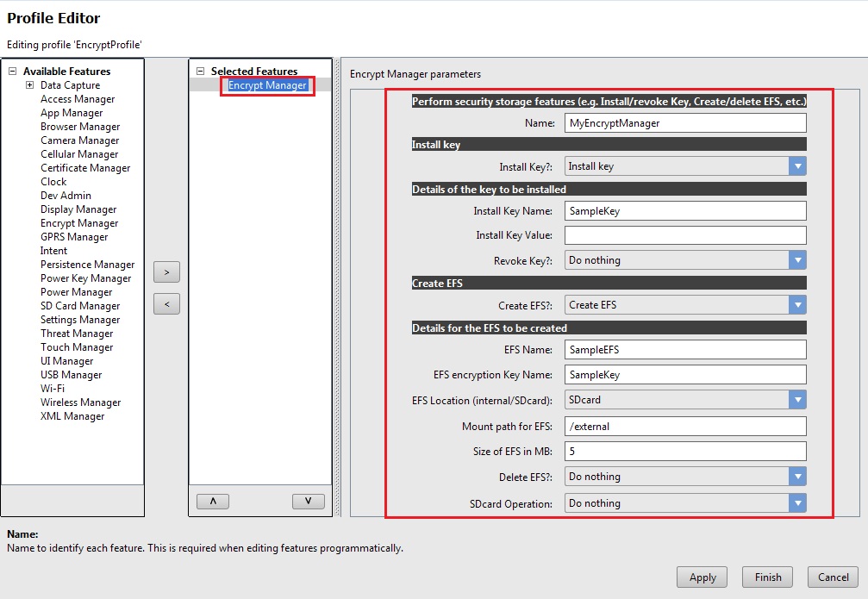
Task: Click the remove feature left-arrow button
Action: [x=166, y=304]
